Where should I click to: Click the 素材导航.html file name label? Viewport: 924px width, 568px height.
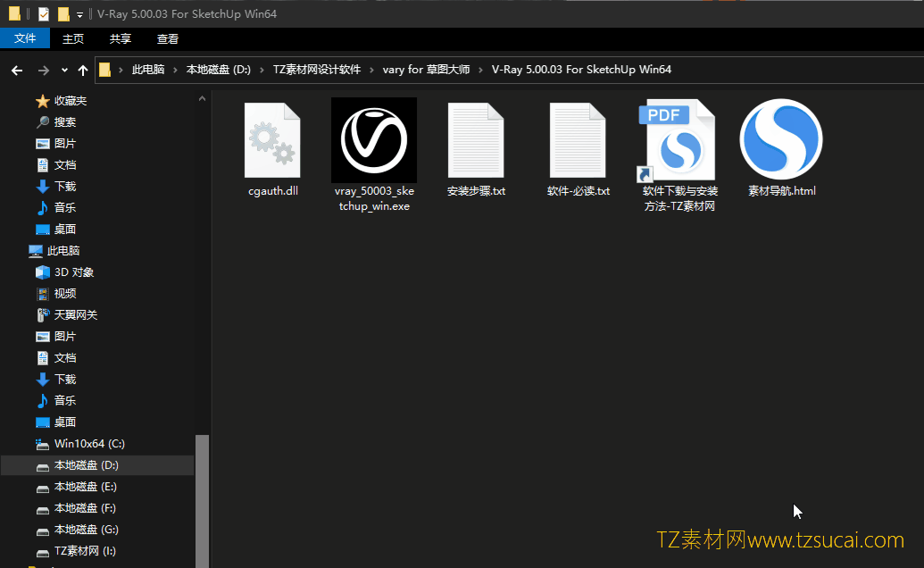(x=782, y=191)
